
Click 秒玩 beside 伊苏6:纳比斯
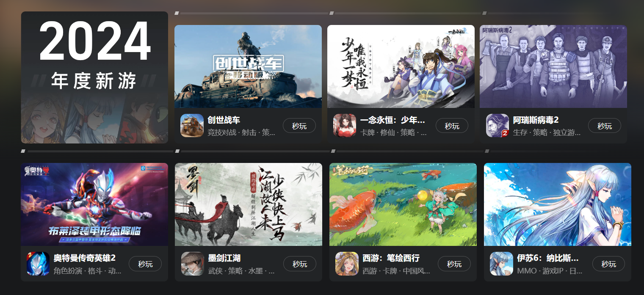point(608,264)
